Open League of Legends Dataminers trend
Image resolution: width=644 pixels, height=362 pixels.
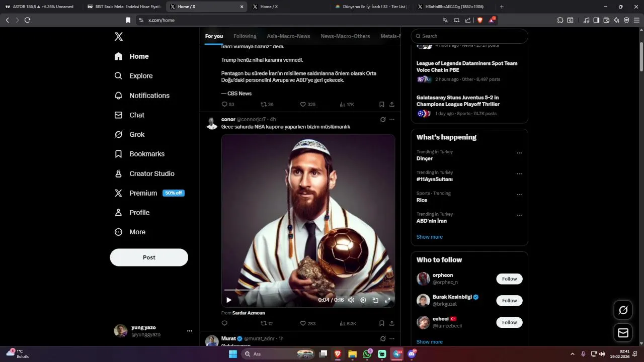(x=467, y=66)
